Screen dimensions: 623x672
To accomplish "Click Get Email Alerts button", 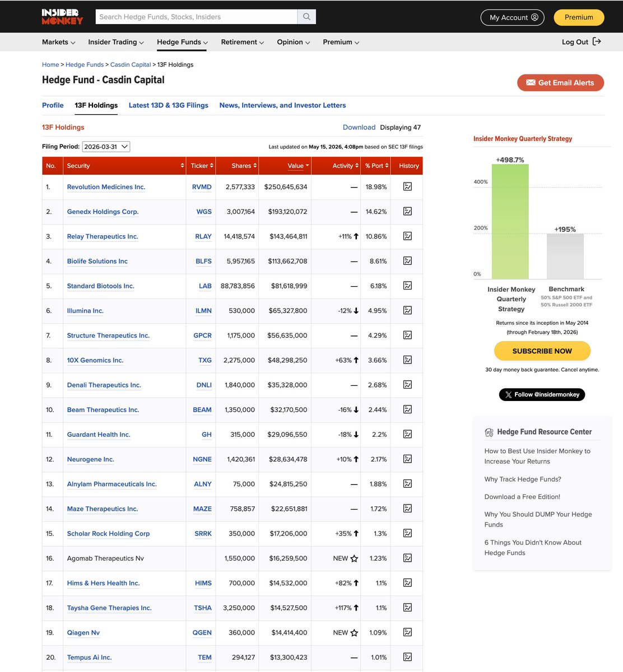I will [x=560, y=83].
